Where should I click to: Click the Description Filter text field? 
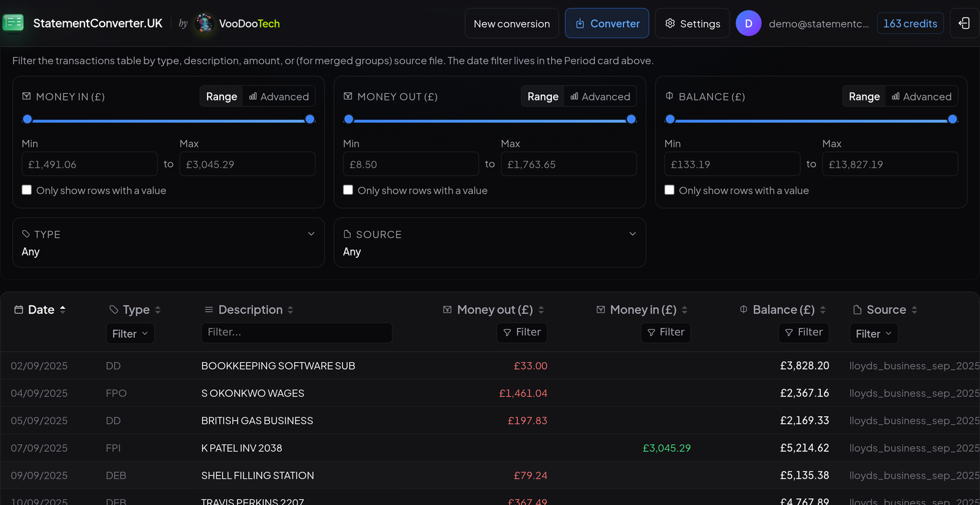tap(296, 332)
